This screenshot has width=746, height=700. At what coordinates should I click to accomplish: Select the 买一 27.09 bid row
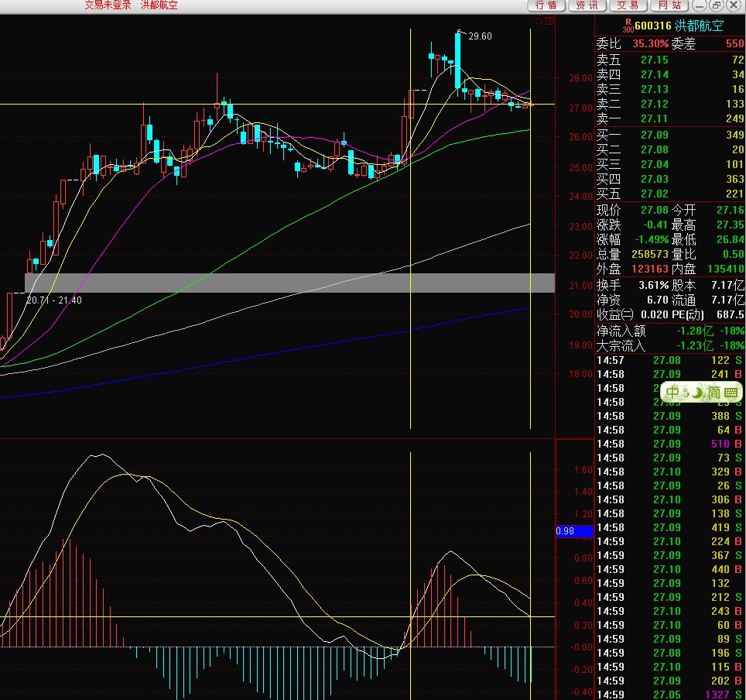[670, 136]
